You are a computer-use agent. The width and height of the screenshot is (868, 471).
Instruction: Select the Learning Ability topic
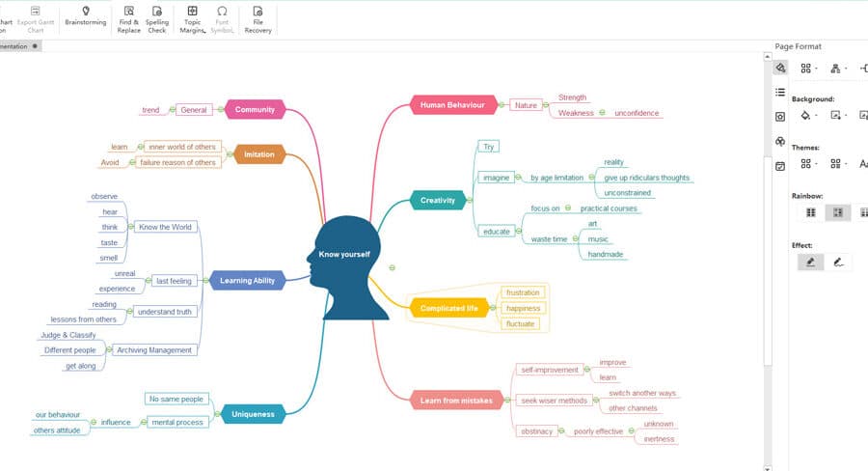pyautogui.click(x=248, y=281)
